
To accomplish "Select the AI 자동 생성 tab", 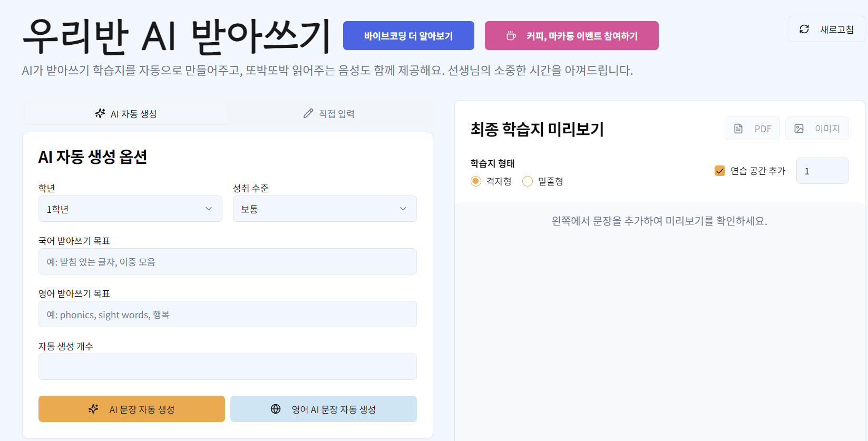I will 125,113.
